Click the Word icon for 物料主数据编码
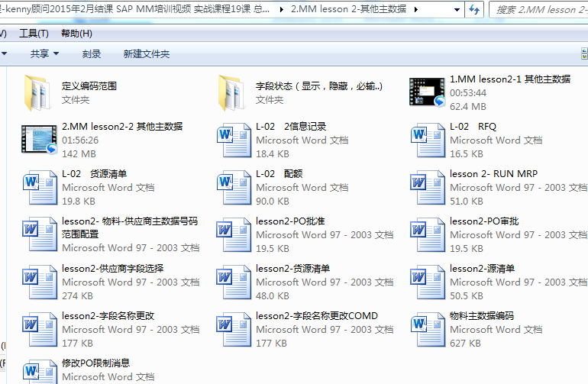This screenshot has width=588, height=384. pos(428,329)
